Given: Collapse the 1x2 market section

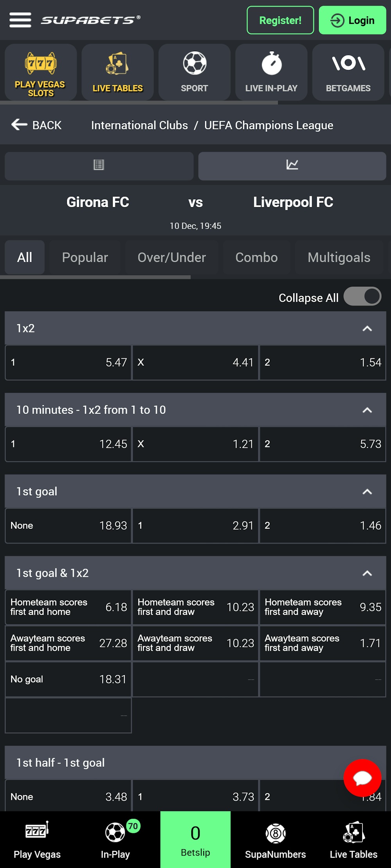Looking at the screenshot, I should coord(366,328).
